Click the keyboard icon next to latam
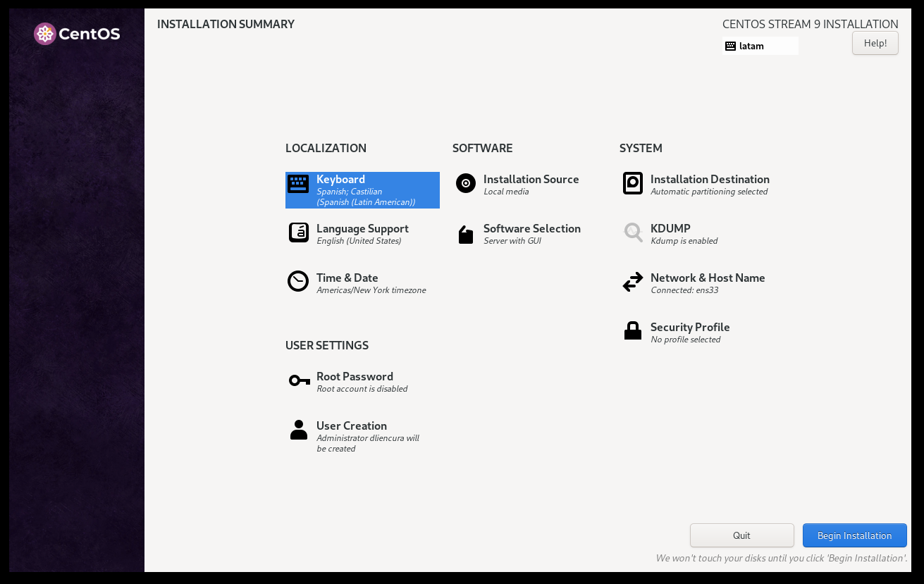 (x=730, y=46)
